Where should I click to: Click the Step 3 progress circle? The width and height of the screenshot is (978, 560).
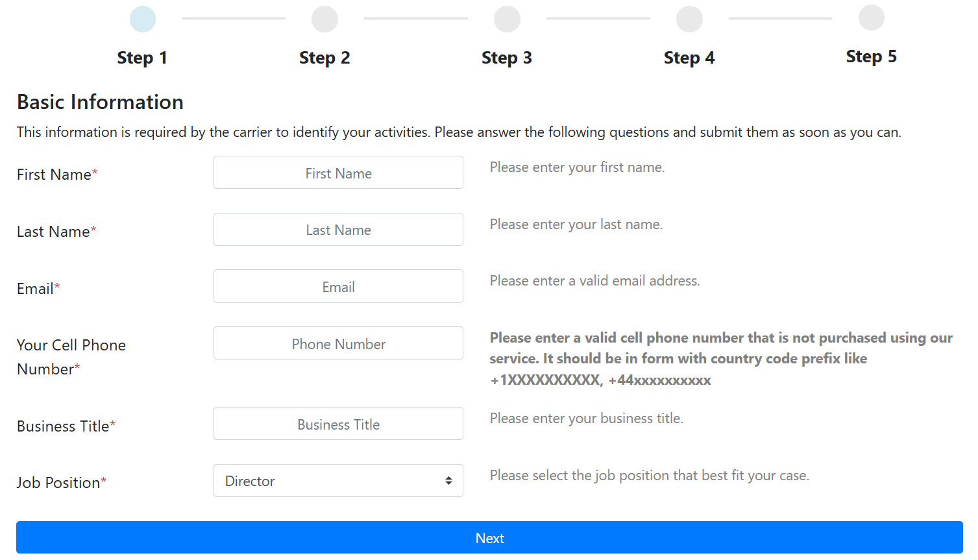point(507,19)
